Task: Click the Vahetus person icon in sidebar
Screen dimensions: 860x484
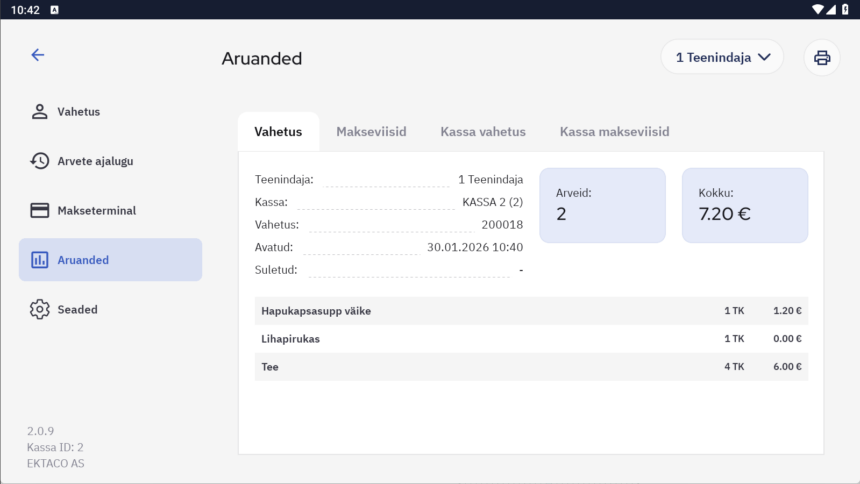Action: [x=40, y=111]
